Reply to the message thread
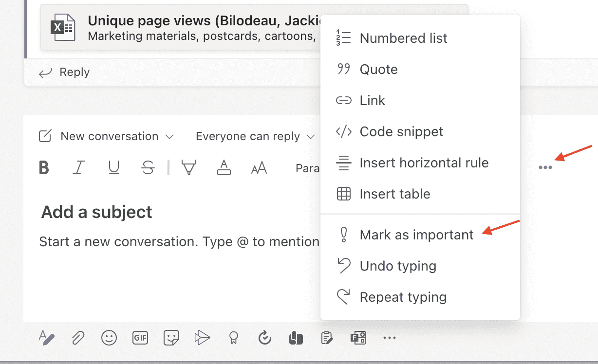Image resolution: width=598 pixels, height=364 pixels. [64, 73]
